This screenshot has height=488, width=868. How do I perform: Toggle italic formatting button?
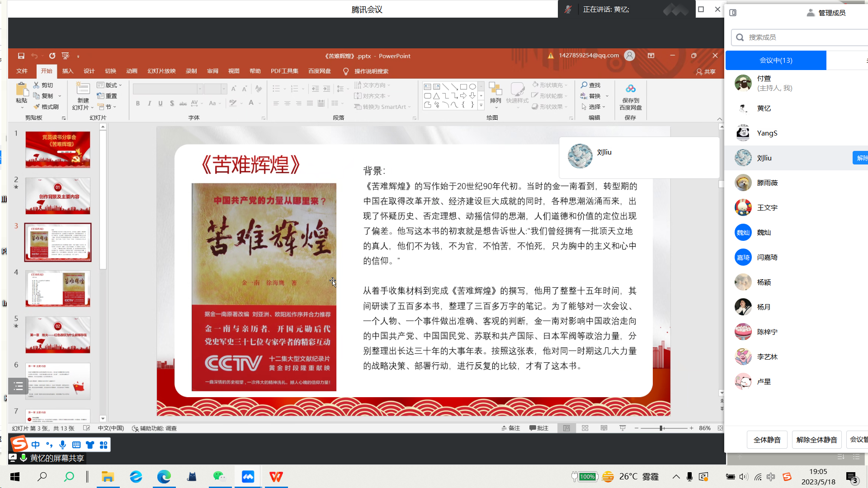(149, 103)
